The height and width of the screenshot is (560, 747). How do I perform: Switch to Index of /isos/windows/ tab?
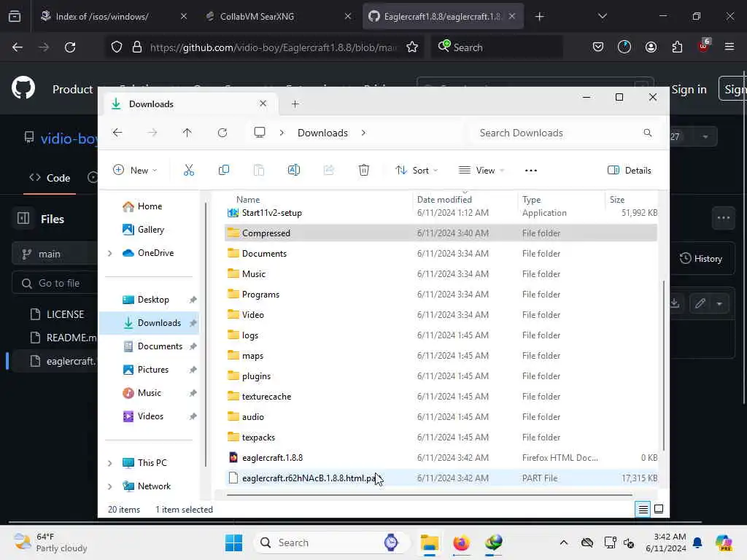click(113, 16)
